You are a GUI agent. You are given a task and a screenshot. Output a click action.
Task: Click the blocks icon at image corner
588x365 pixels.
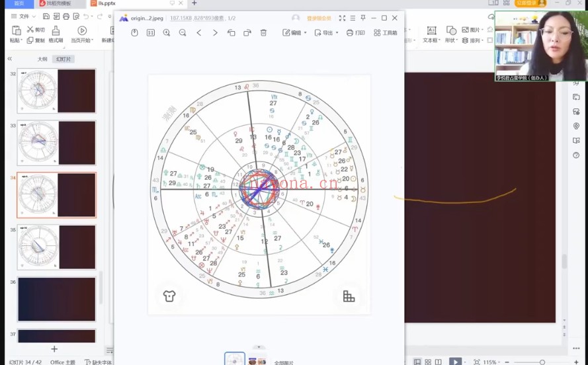pyautogui.click(x=349, y=296)
